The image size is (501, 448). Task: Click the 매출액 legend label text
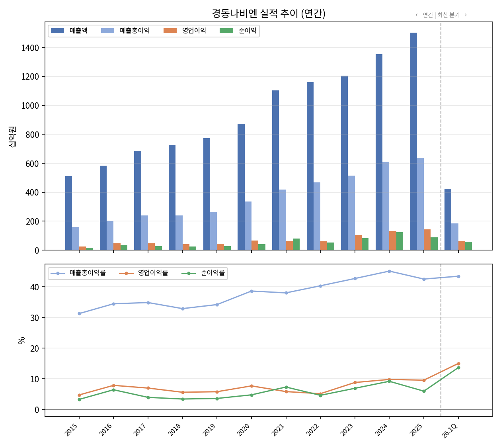[78, 31]
